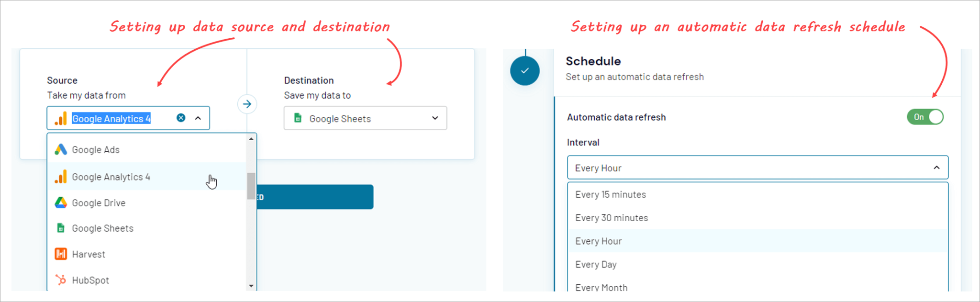
Task: Click the teal checkmark icon beside Schedule
Action: click(525, 70)
